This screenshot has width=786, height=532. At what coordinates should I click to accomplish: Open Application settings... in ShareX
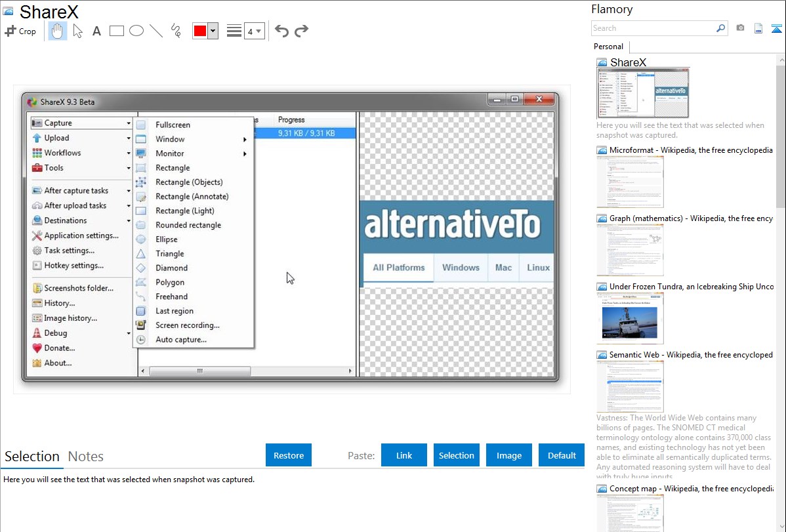(x=81, y=235)
